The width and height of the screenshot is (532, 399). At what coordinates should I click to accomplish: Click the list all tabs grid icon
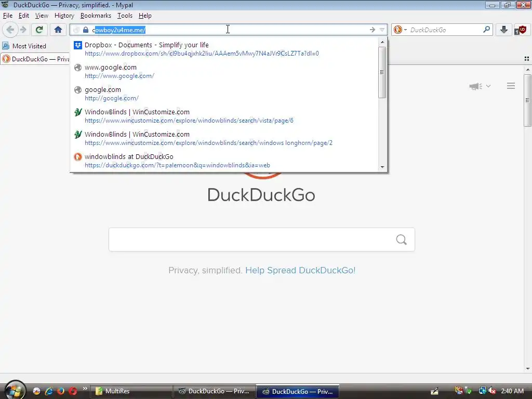(527, 59)
